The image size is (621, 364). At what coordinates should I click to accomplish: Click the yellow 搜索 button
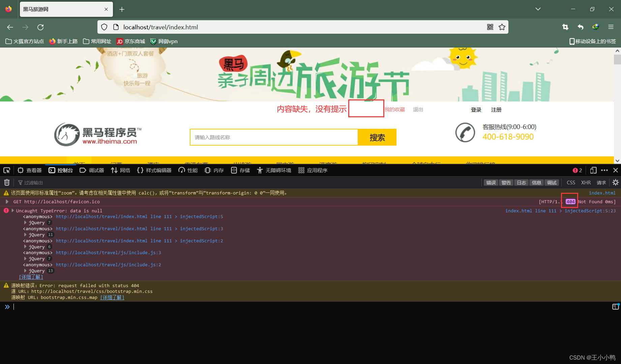(377, 137)
